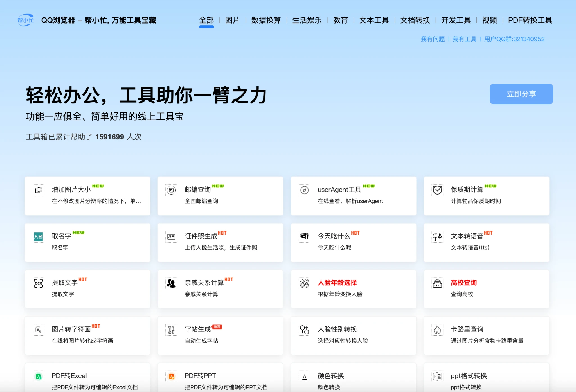Open the PDF转换工具 tab

click(x=530, y=20)
